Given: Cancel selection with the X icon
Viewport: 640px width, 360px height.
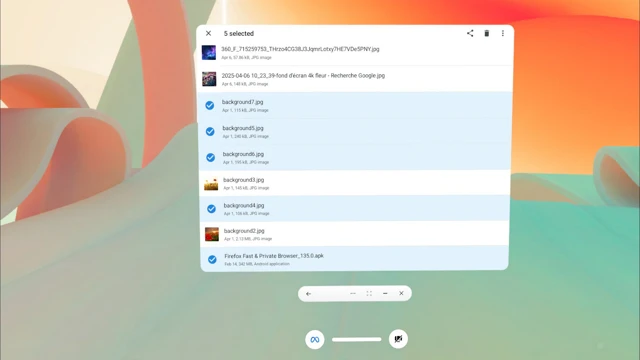Looking at the screenshot, I should 209,33.
